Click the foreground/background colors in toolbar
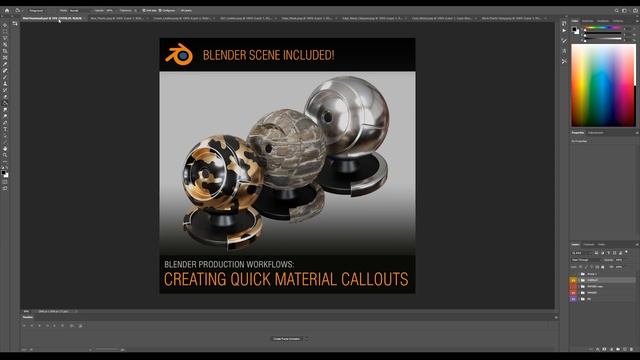The height and width of the screenshot is (360, 640). [5, 174]
